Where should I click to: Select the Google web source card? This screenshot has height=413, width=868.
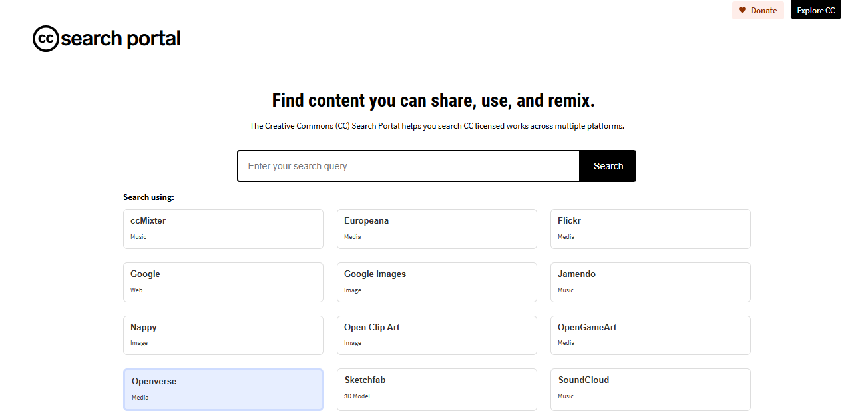(x=223, y=282)
